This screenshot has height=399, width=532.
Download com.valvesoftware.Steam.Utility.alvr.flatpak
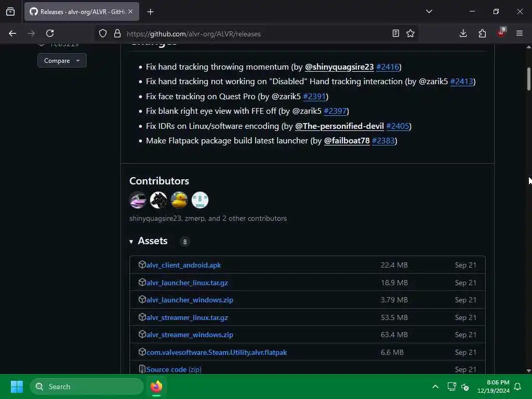coord(217,352)
